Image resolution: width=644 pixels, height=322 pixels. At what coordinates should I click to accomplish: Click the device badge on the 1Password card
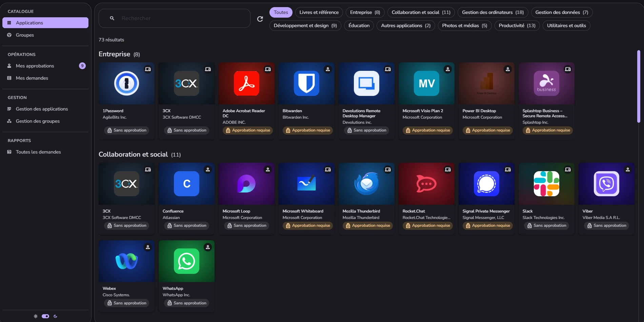click(x=148, y=69)
